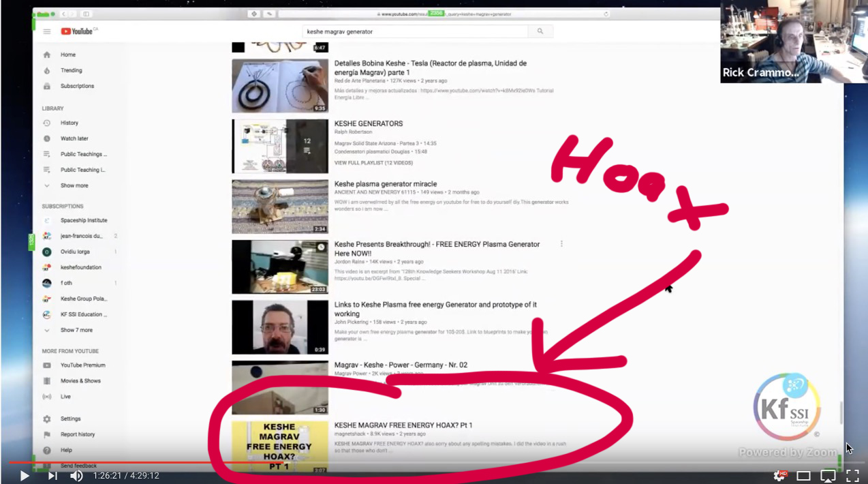Image resolution: width=868 pixels, height=484 pixels.
Task: Click the search box with 'keshe magrav generator'
Action: point(415,31)
